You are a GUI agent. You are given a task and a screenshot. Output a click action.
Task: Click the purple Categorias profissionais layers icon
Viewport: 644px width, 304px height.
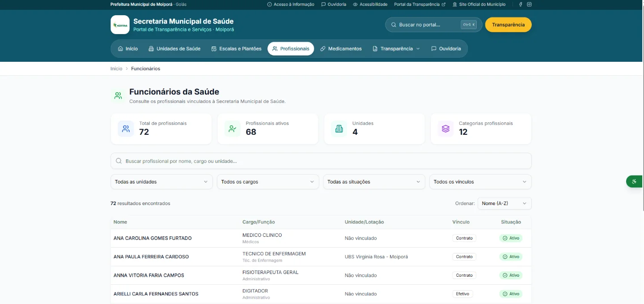point(445,129)
